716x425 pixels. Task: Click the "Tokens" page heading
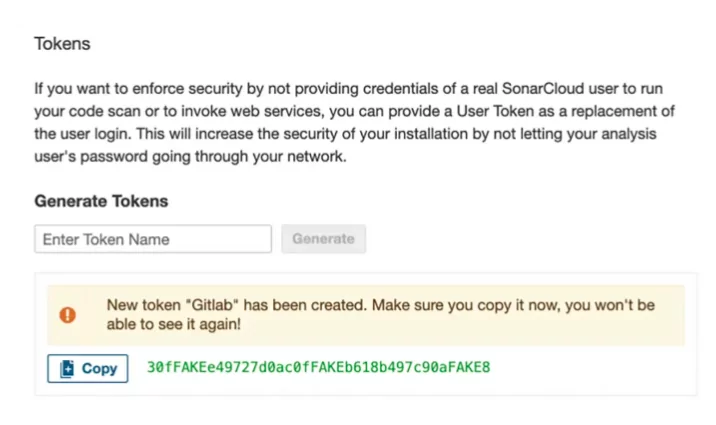click(x=62, y=44)
